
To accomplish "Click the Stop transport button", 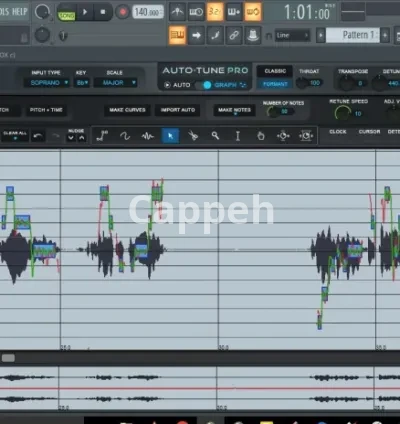I will pyautogui.click(x=103, y=12).
